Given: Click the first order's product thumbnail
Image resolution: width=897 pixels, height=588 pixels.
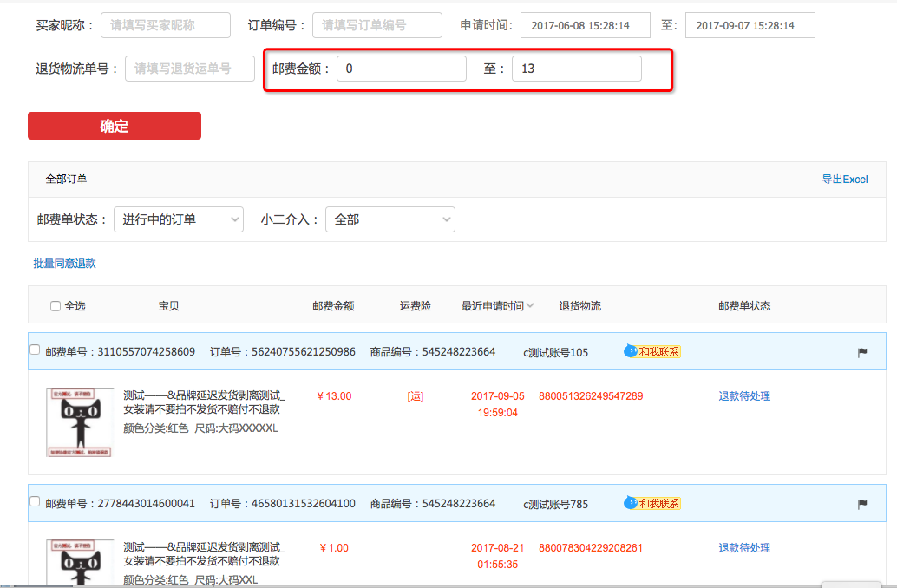Looking at the screenshot, I should (80, 421).
